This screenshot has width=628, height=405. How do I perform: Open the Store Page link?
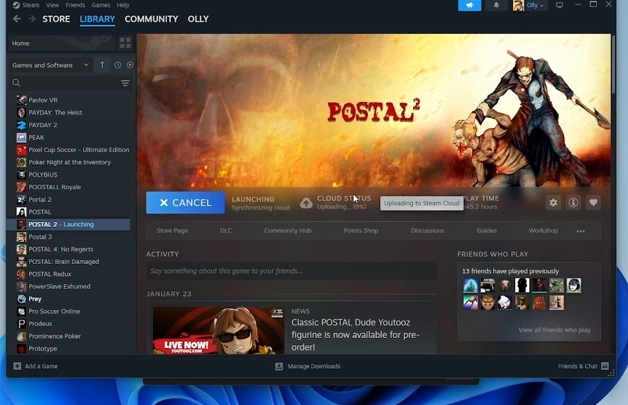172,231
